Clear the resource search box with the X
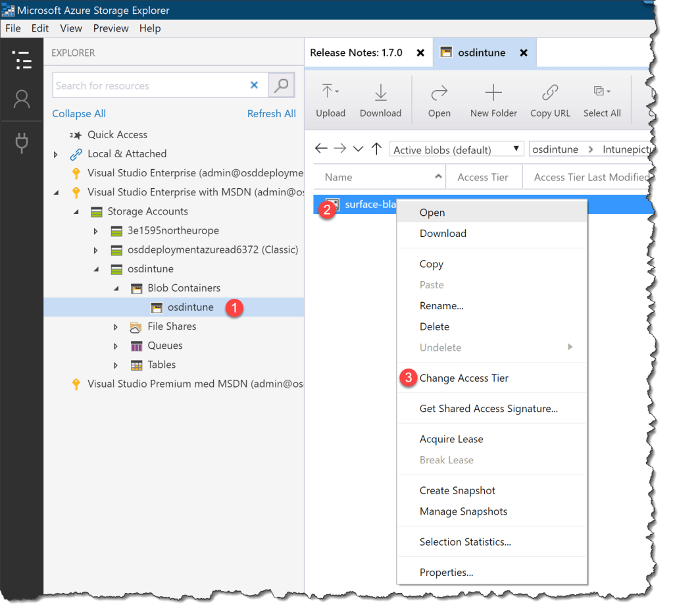673x616 pixels. tap(254, 85)
